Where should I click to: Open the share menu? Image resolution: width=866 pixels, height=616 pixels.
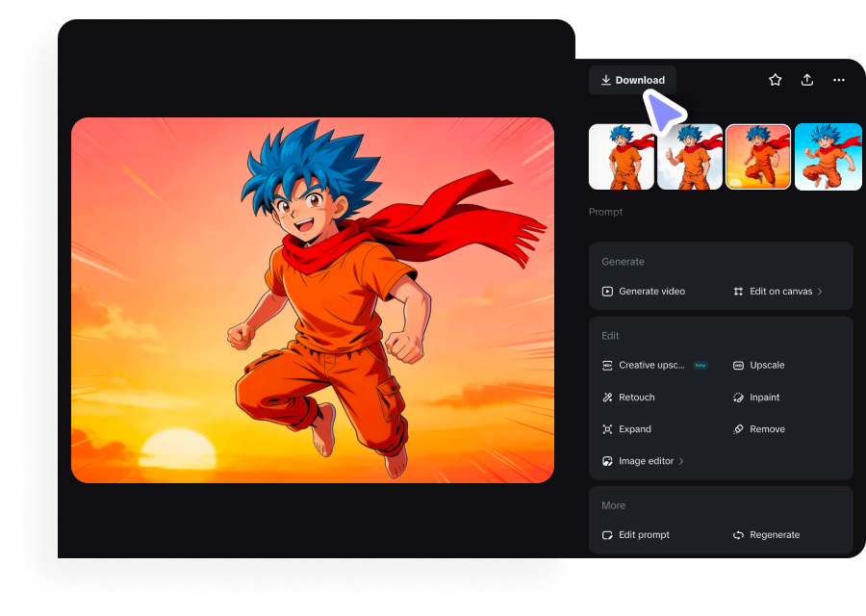[807, 80]
